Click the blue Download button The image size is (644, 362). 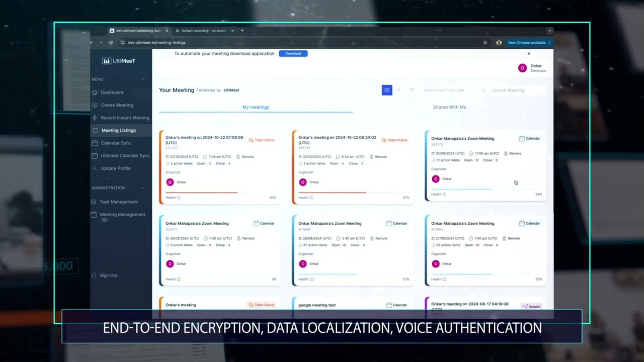[293, 53]
